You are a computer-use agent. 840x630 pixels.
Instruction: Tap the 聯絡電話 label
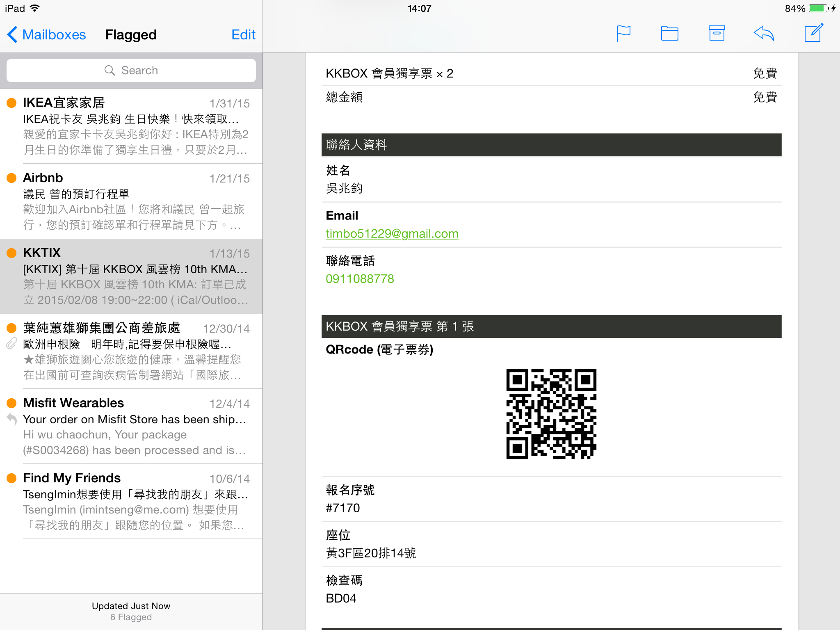pyautogui.click(x=350, y=261)
